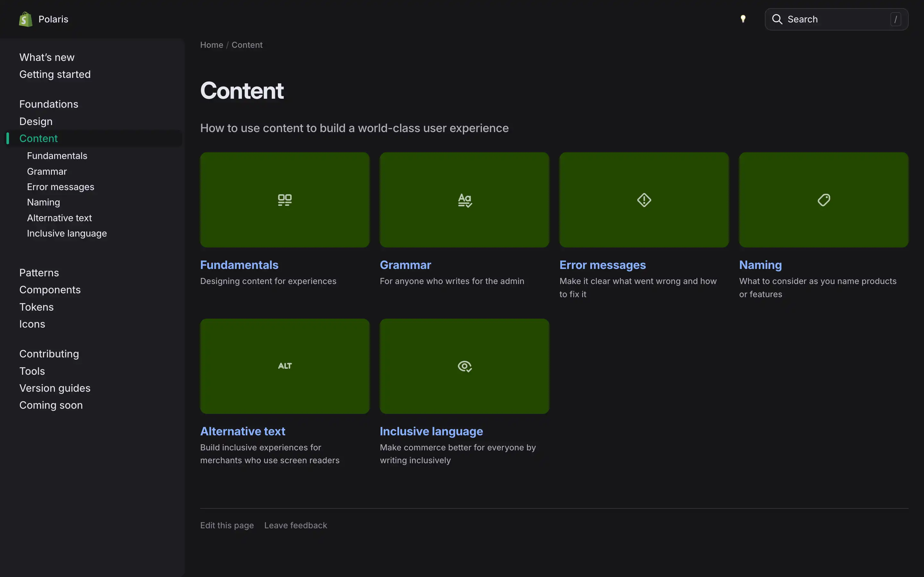
Task: Select Tokens in the navigation
Action: pos(36,307)
